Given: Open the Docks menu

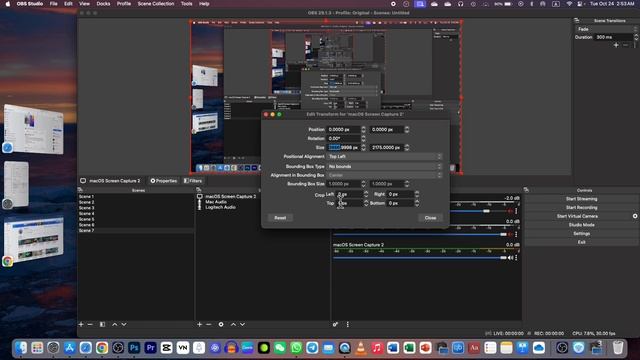Looking at the screenshot, I should coord(103,4).
